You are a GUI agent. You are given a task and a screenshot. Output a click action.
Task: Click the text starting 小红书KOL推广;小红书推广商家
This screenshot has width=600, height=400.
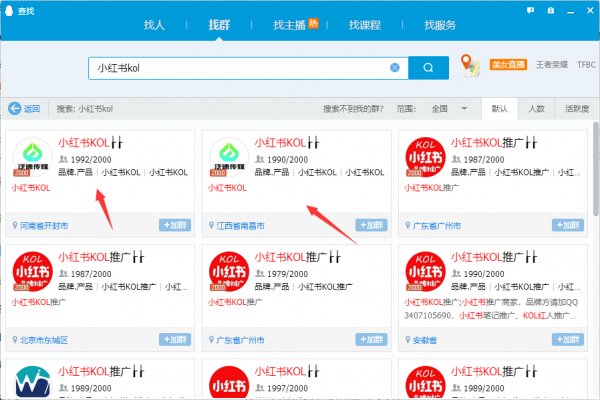click(491, 309)
